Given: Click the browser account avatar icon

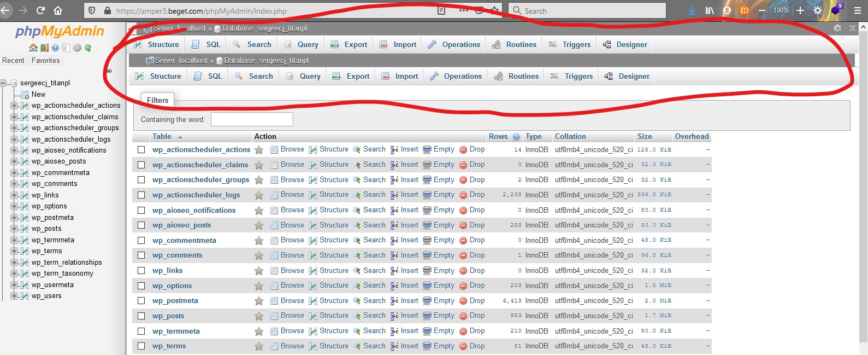Looking at the screenshot, I should click(x=727, y=10).
